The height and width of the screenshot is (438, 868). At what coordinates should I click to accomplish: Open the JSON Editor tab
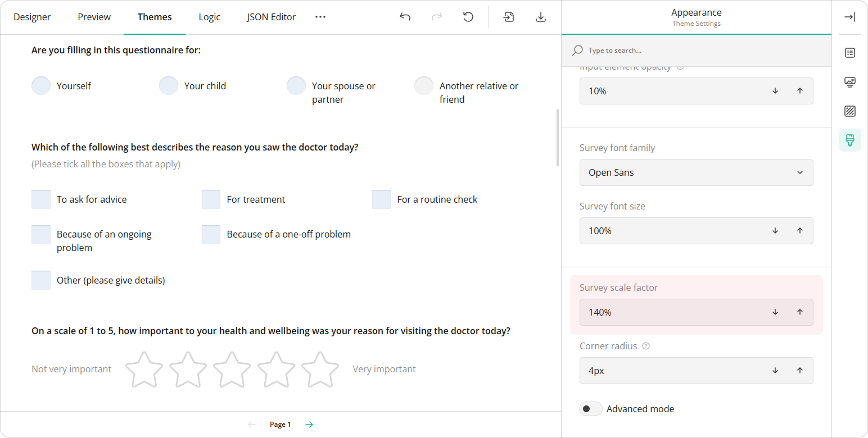point(271,17)
